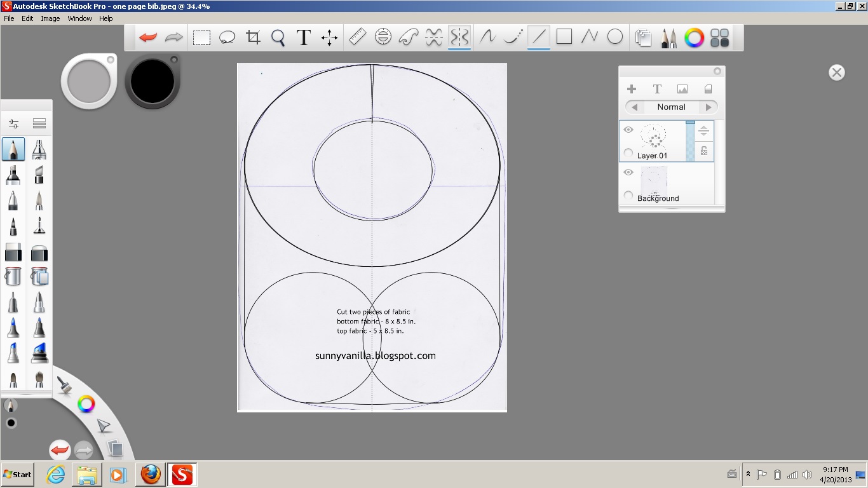
Task: Open the Normal blend mode selector
Action: point(672,107)
